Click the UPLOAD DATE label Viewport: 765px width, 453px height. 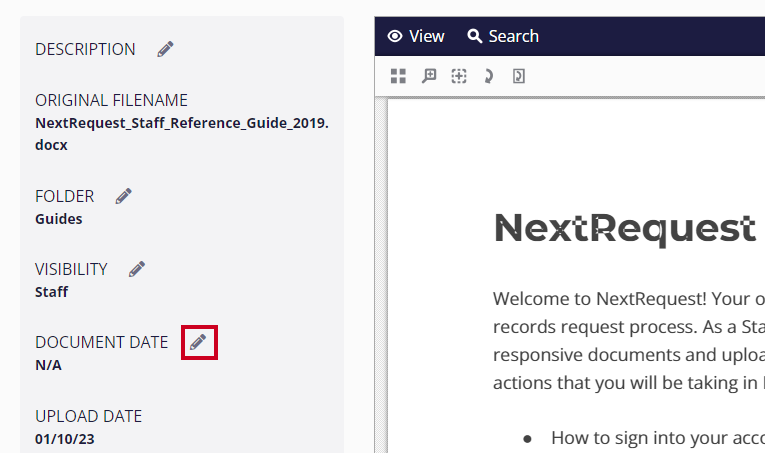(88, 416)
